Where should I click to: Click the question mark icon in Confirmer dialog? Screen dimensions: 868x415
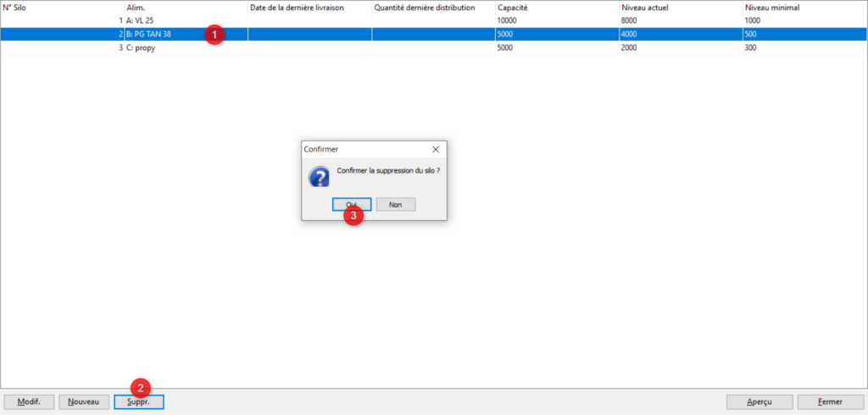point(319,176)
